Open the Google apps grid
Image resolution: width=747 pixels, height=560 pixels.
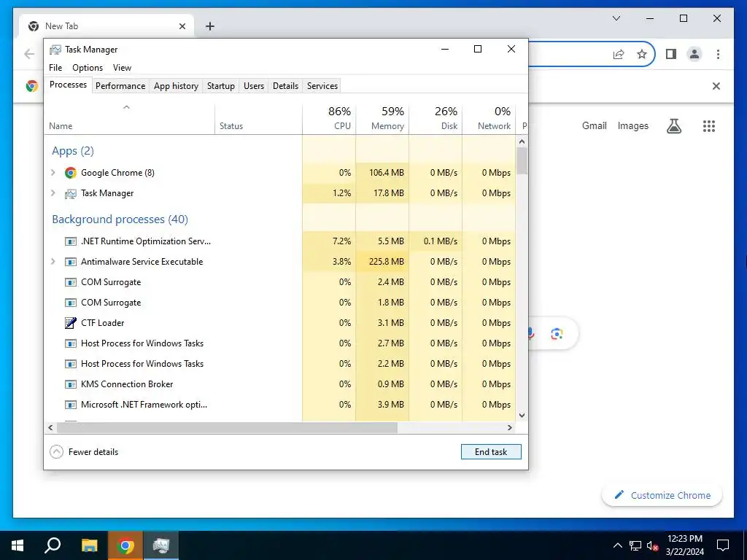point(709,126)
